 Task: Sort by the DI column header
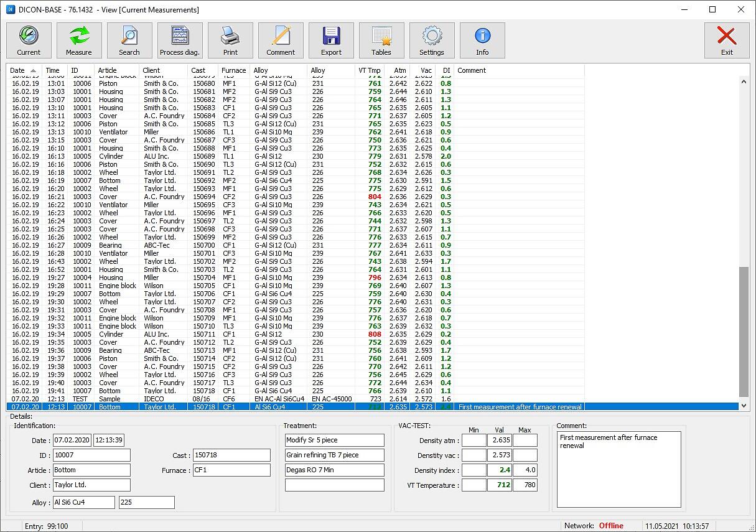pyautogui.click(x=446, y=70)
